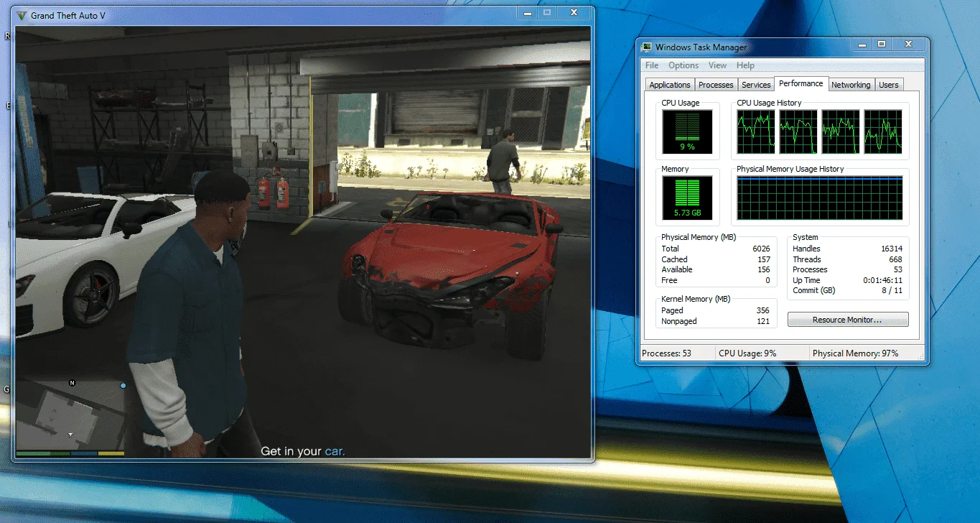Click the Free memory value 0
The image size is (980, 523).
pyautogui.click(x=768, y=280)
